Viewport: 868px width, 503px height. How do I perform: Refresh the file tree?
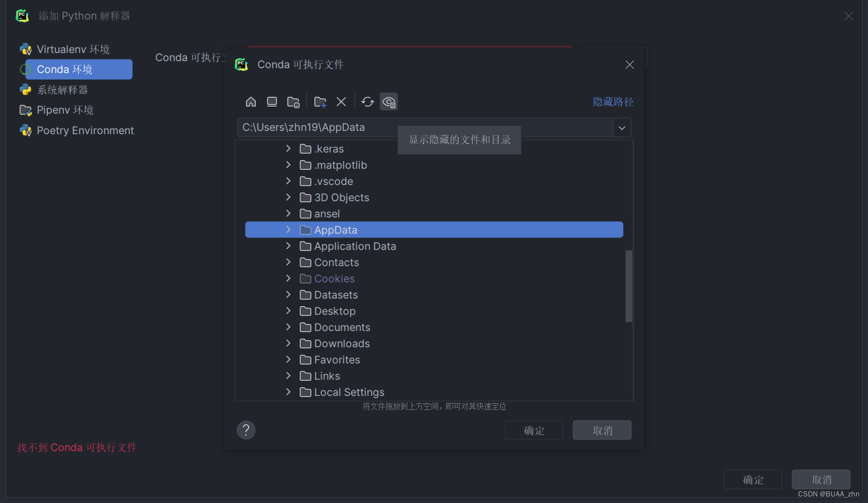pos(368,102)
